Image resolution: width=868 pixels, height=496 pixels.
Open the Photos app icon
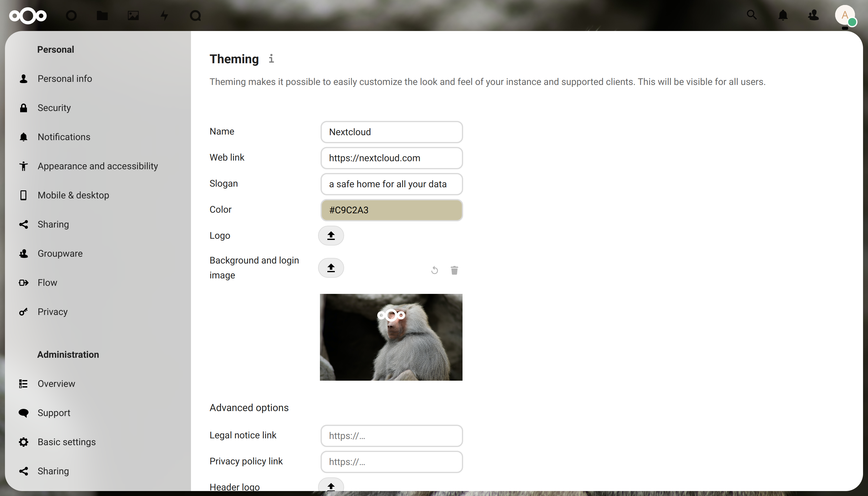133,15
